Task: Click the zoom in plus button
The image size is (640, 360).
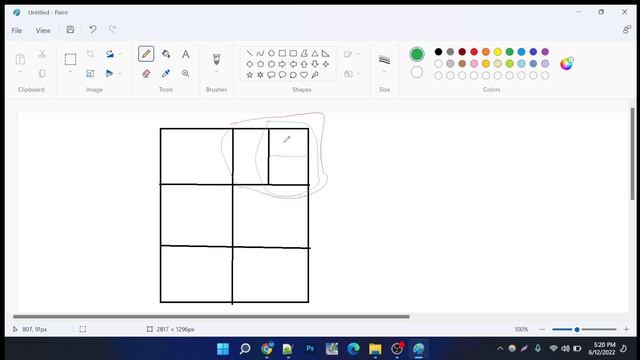Action: pyautogui.click(x=627, y=329)
